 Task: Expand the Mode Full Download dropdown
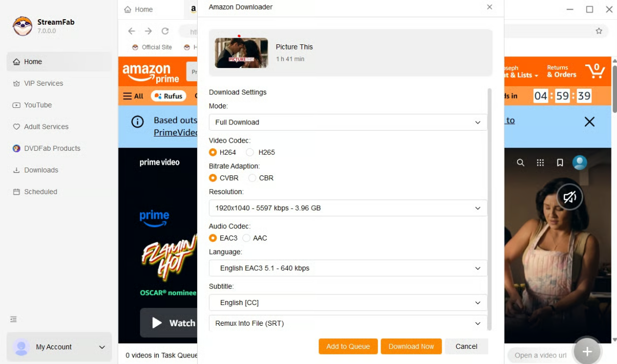348,122
